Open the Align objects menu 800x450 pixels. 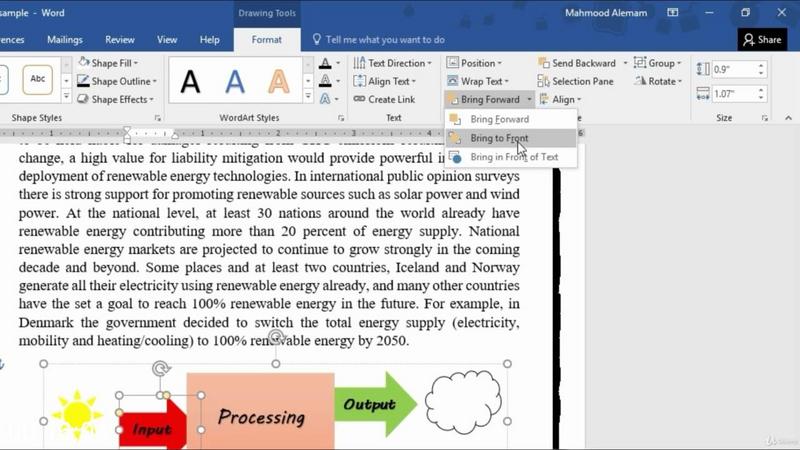coord(560,99)
